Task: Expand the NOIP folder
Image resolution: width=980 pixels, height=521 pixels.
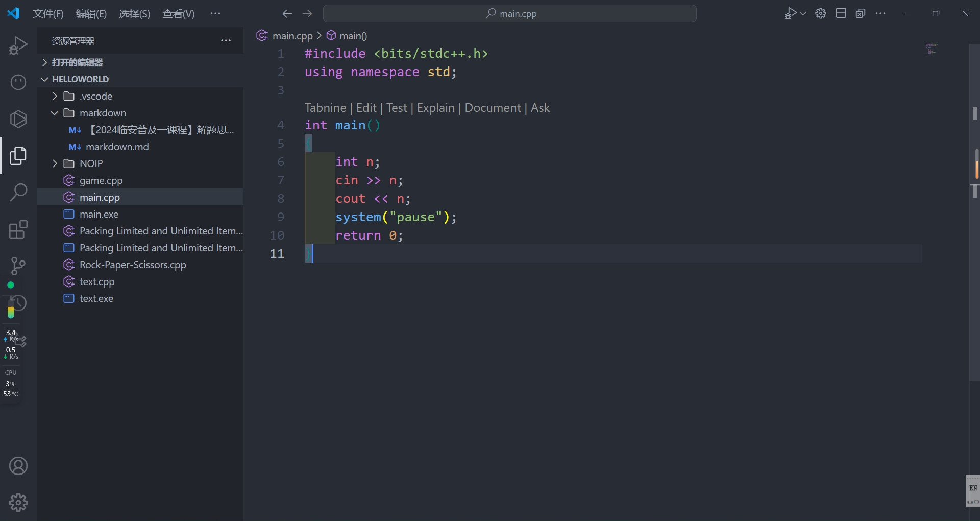Action: [x=91, y=163]
